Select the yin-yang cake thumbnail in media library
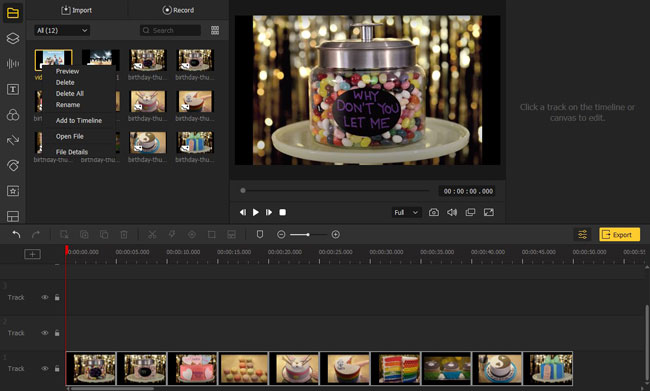The width and height of the screenshot is (650, 391). (148, 142)
